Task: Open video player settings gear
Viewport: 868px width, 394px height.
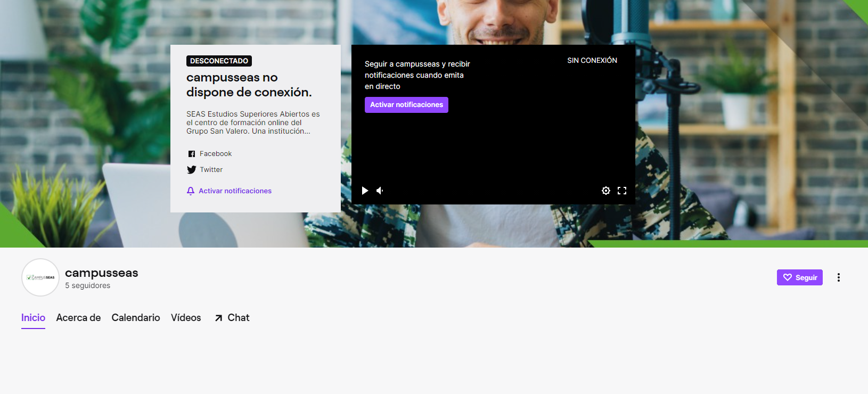Action: coord(606,191)
